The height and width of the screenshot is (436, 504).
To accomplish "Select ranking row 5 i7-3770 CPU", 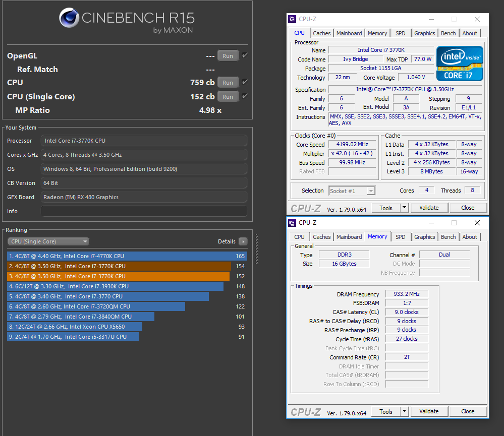I will point(127,296).
